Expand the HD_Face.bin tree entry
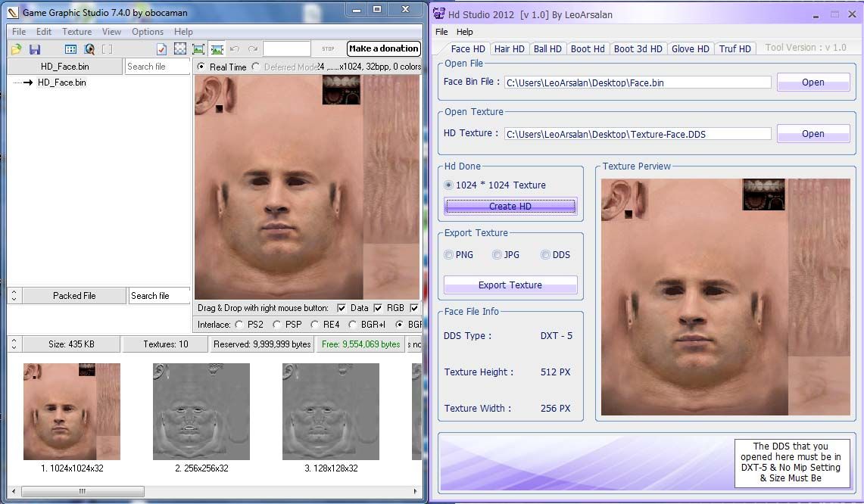864x504 pixels. coord(27,82)
